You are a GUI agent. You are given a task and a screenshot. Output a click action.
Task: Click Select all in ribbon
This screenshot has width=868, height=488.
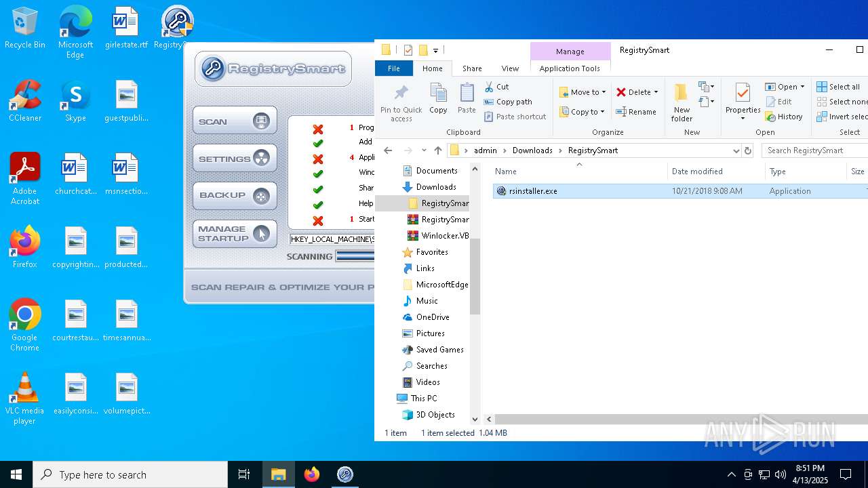[x=838, y=87]
